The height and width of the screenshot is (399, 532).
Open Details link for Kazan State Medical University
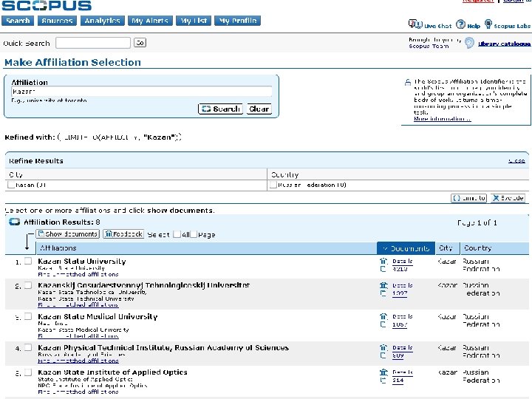[x=403, y=316]
